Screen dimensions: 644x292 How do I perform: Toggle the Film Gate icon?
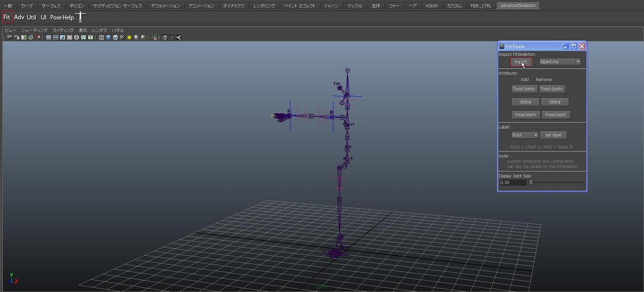tap(55, 37)
